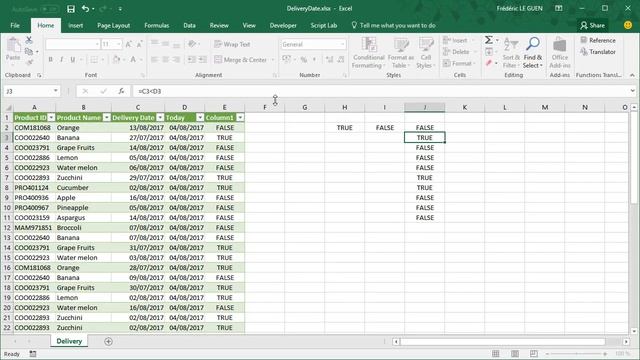640x360 pixels.
Task: Toggle Wrap Text option
Action: pos(232,44)
